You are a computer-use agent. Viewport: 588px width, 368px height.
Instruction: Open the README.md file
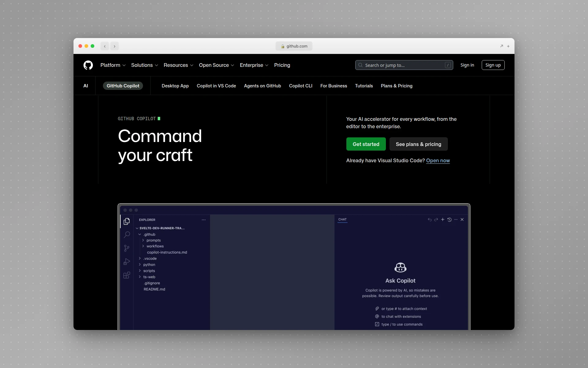point(154,289)
